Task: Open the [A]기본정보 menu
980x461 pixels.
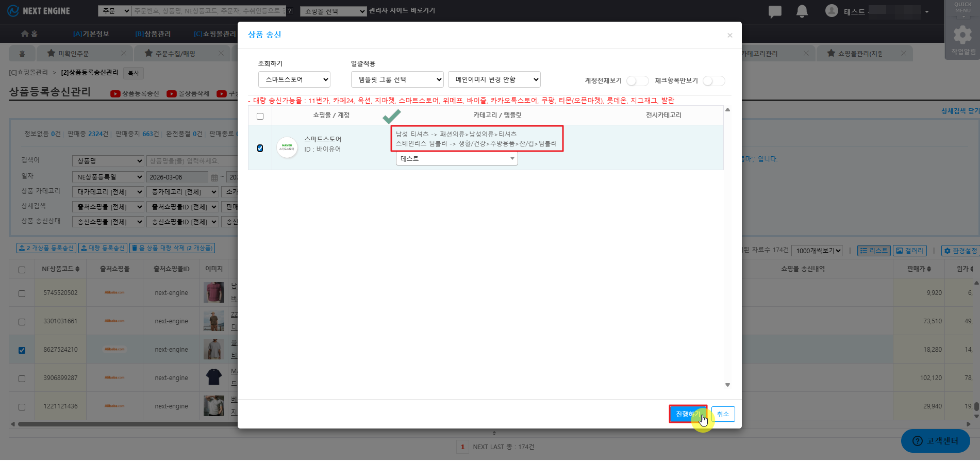Action: [91, 34]
